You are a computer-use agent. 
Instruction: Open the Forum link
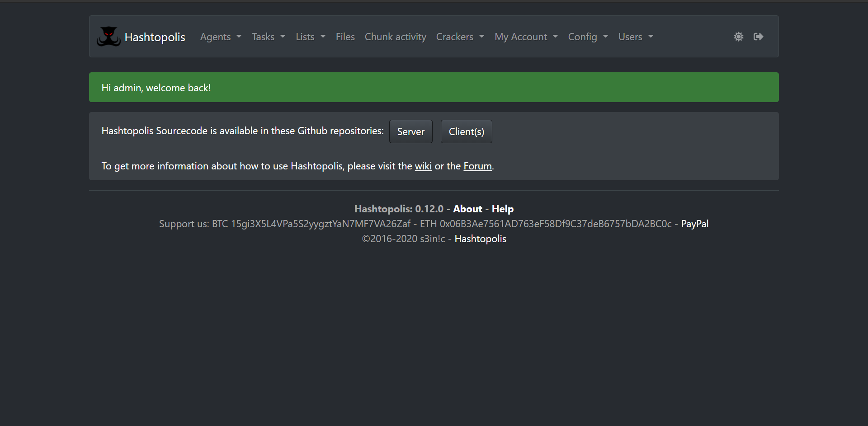pos(477,166)
